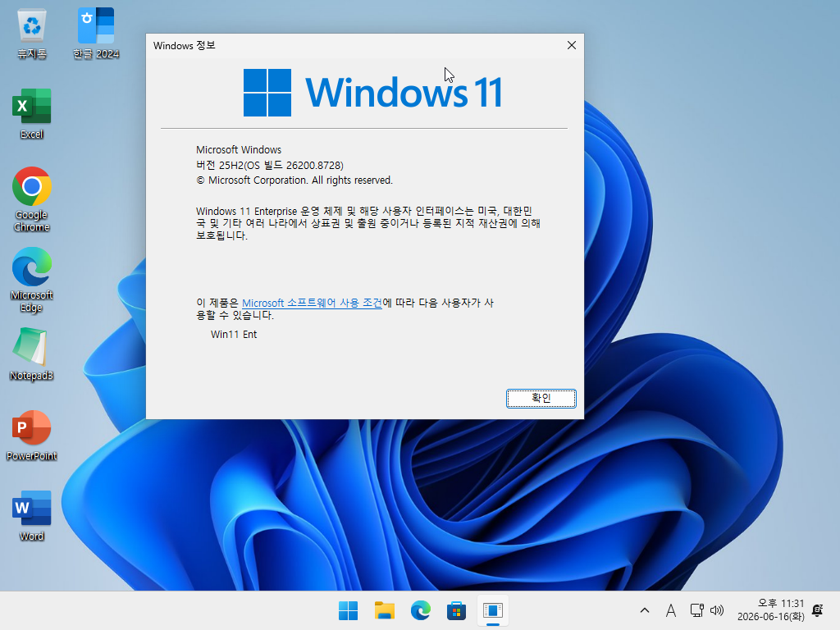Click the four-pane Windows logo in dialog
Viewport: 840px width, 630px height.
point(267,92)
